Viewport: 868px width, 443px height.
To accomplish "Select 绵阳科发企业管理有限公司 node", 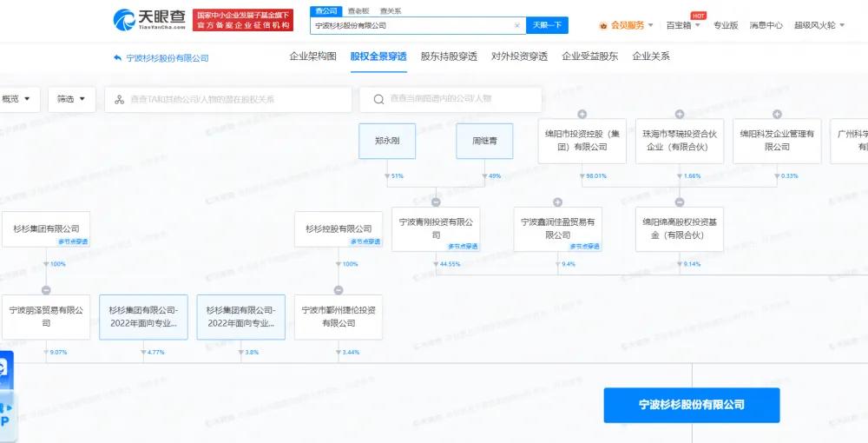I will click(x=777, y=141).
